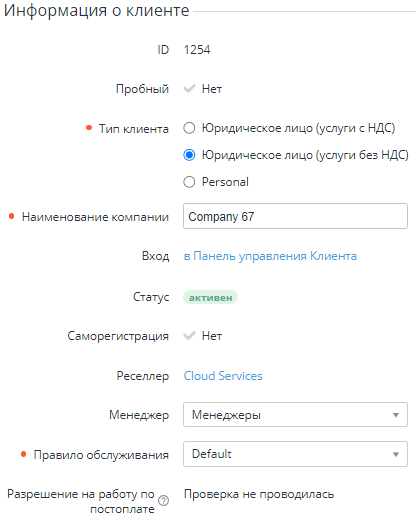This screenshot has height=522, width=416.
Task: Click the Разрешение на работу по постоплате label
Action: click(x=81, y=501)
